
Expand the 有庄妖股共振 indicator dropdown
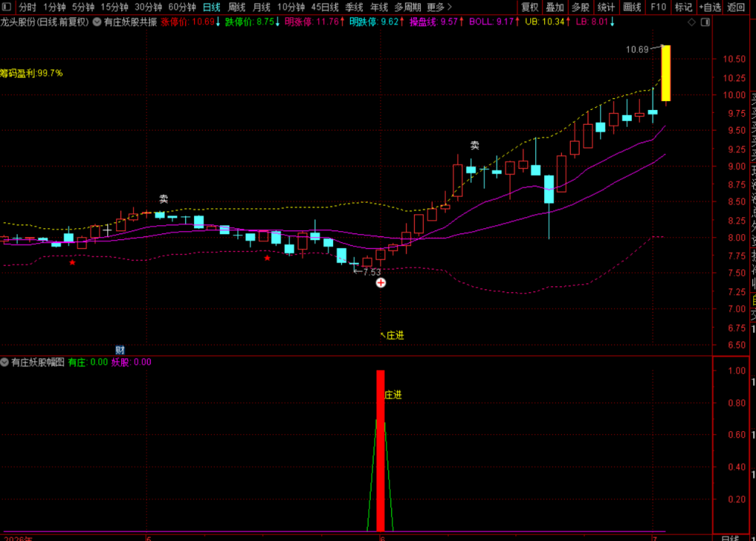pyautogui.click(x=97, y=22)
